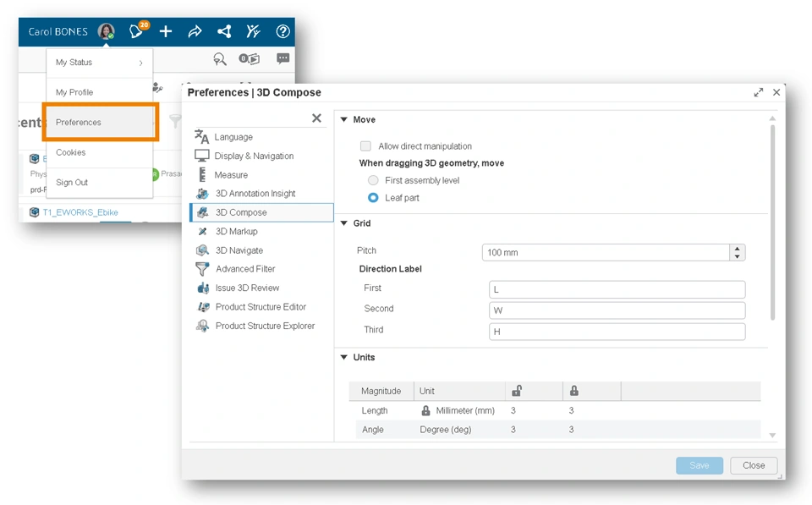
Task: Select Leaf part radio button
Action: click(373, 198)
